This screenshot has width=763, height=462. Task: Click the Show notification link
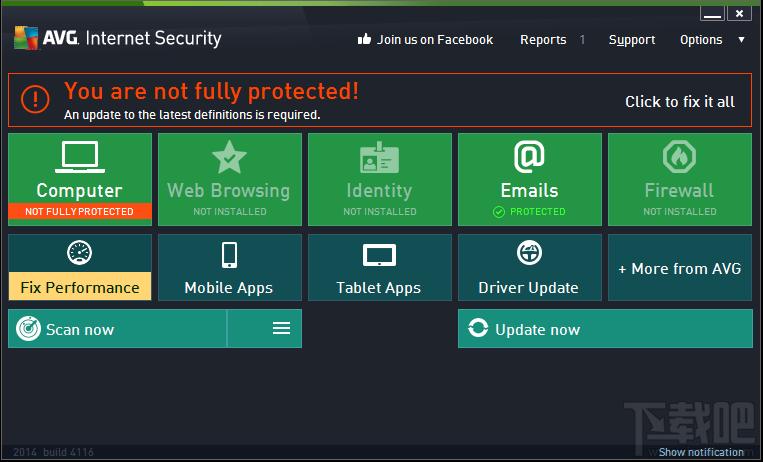(701, 452)
